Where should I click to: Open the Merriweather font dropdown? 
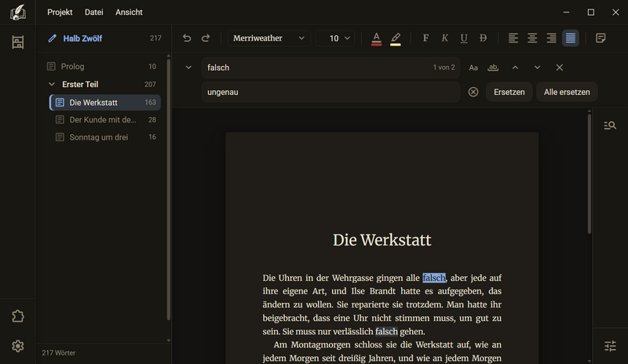[268, 38]
